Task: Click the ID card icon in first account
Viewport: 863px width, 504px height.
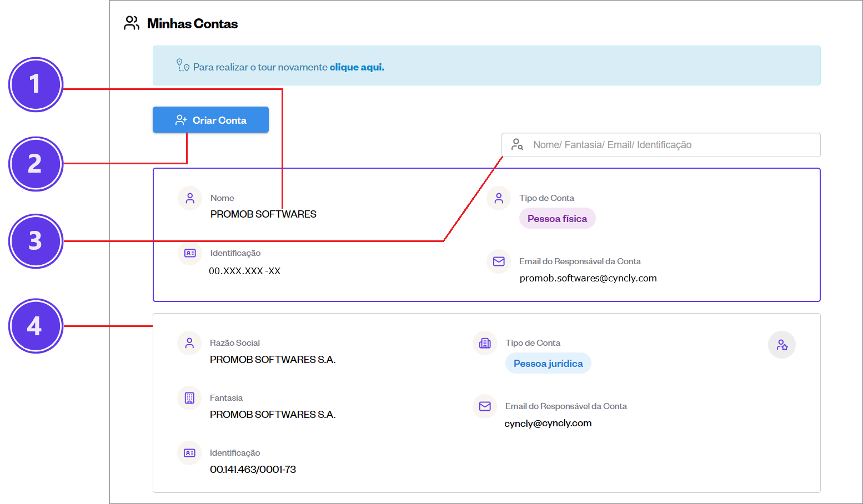Action: (190, 253)
